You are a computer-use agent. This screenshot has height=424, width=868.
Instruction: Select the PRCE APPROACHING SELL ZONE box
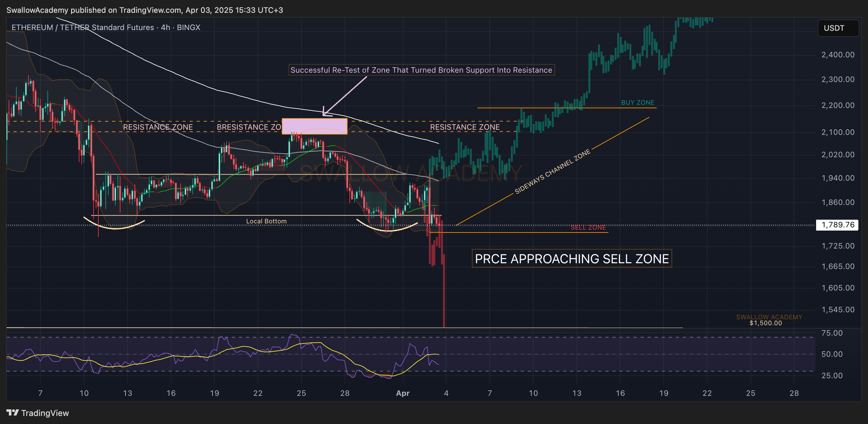(x=571, y=258)
